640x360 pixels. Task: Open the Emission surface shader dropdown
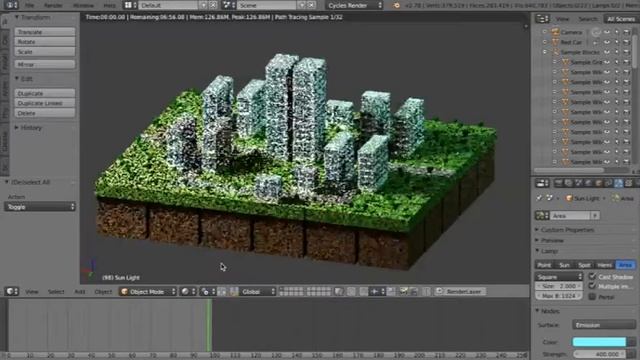604,325
